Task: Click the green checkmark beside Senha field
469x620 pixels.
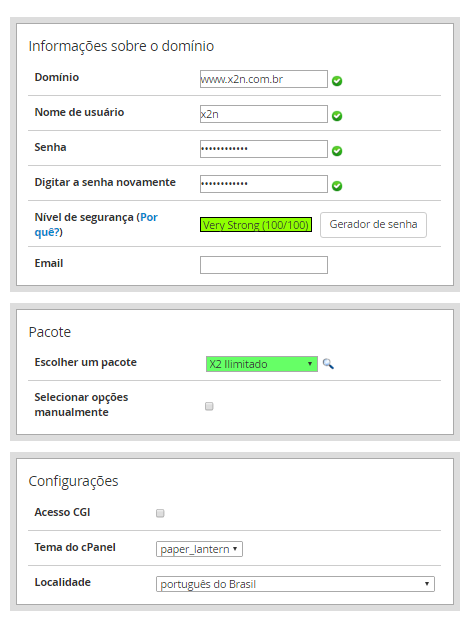Action: (x=337, y=151)
